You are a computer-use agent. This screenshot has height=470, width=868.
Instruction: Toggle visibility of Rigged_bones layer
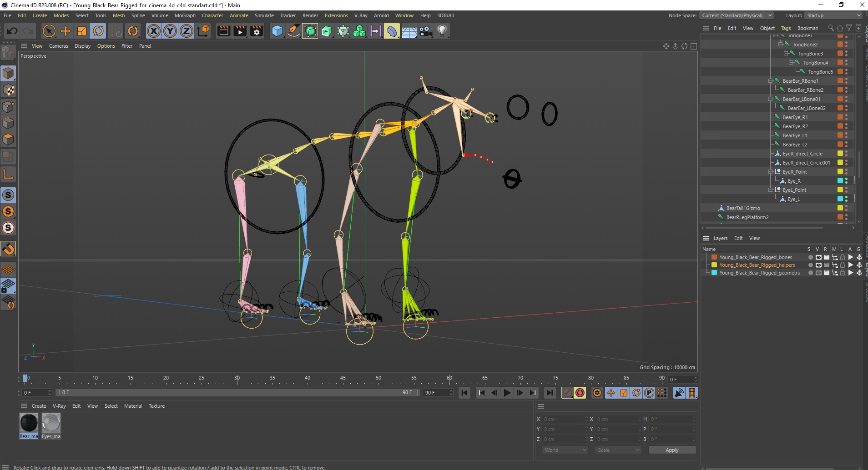pos(818,257)
